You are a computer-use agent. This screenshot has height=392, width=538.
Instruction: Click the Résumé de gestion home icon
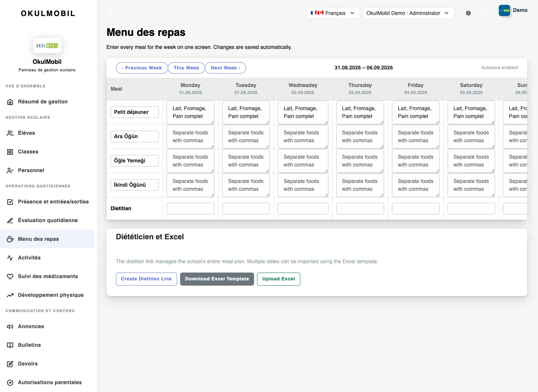(10, 102)
